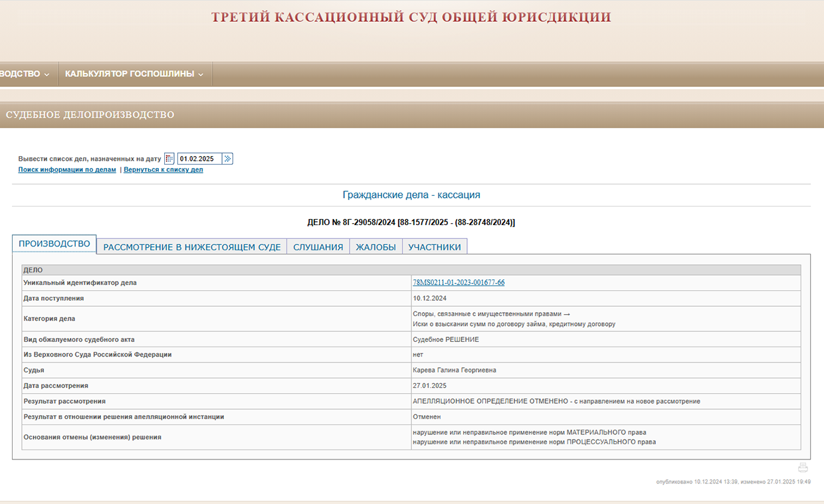The height and width of the screenshot is (504, 824).
Task: Switch to the СЛУШАНИЯ tab
Action: click(318, 247)
